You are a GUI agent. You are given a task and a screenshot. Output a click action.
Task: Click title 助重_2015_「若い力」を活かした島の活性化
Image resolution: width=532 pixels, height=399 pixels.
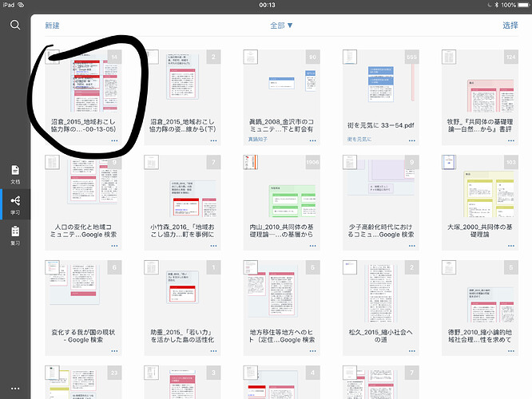point(183,336)
